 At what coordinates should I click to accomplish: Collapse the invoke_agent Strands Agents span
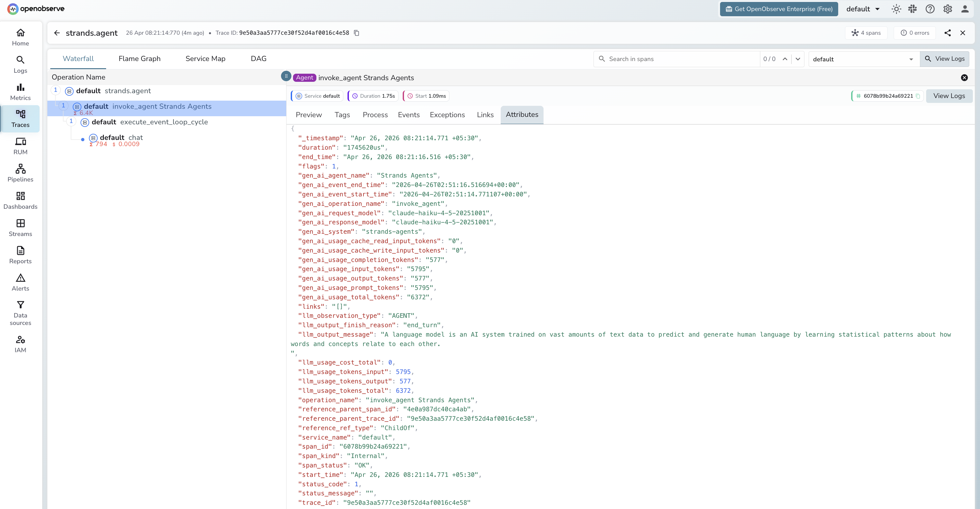63,106
